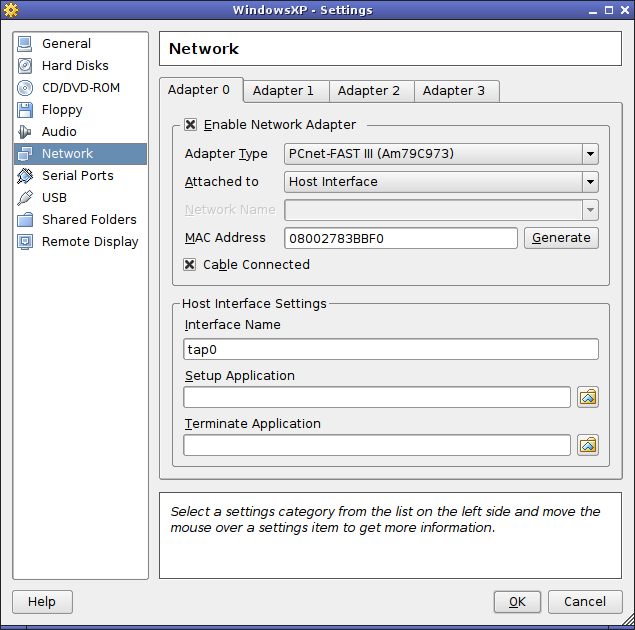Go to CD/DVD-ROM settings
Screen dimensions: 635x630
point(81,88)
